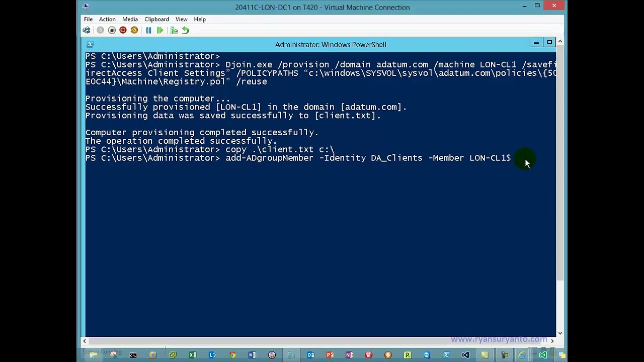Click 'Computer provisioning completed successfully.' line
Screen dimensions: 644x362
pyautogui.click(x=202, y=132)
